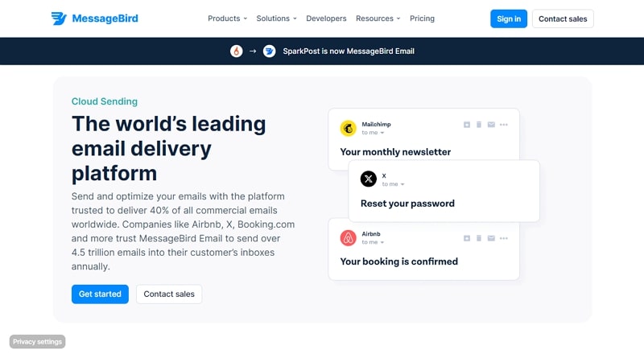Screen dimensions: 644x358
Task: Click the trash icon on Mailchimp email
Action: point(478,125)
